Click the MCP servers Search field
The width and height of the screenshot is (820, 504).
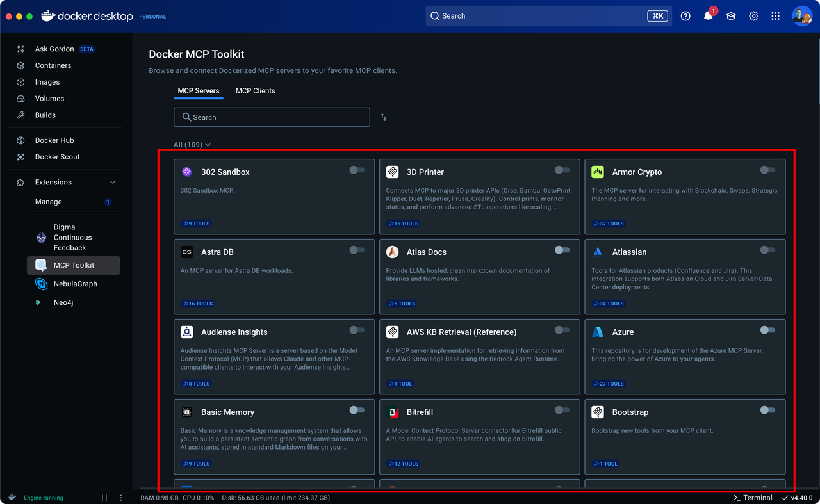click(x=272, y=117)
